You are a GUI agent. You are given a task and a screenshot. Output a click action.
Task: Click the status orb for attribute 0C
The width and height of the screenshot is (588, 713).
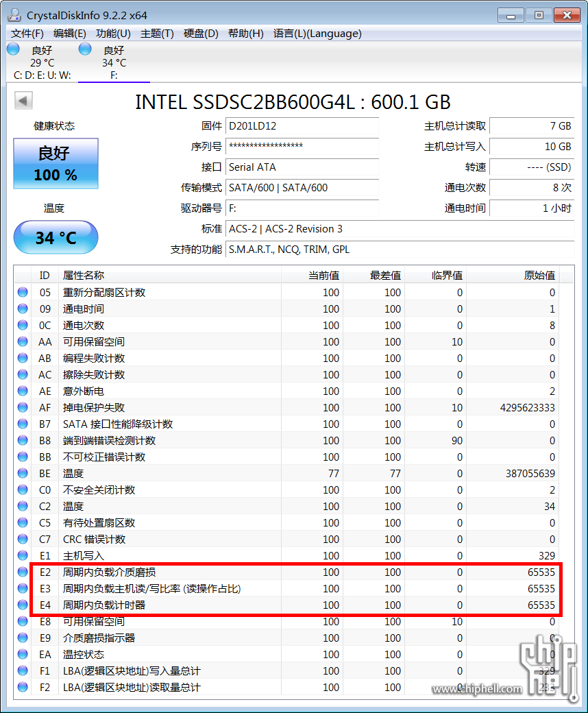tap(23, 325)
